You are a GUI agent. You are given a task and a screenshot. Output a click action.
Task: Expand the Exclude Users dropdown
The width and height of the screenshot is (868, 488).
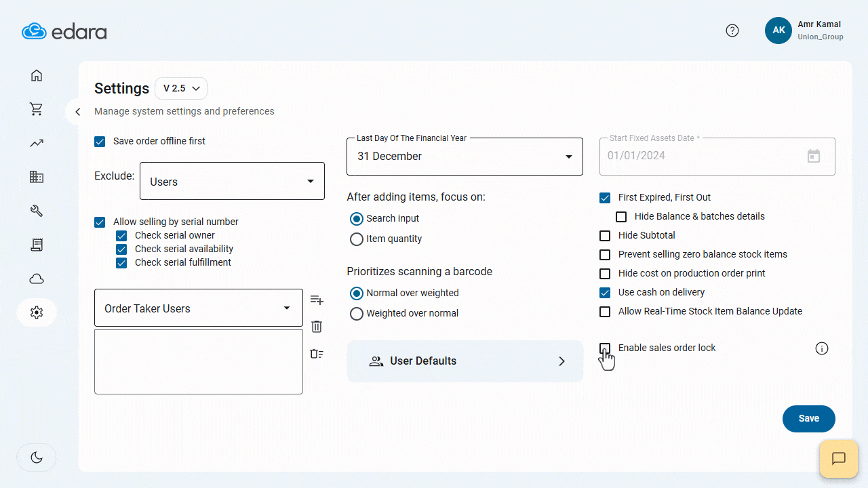click(x=232, y=181)
